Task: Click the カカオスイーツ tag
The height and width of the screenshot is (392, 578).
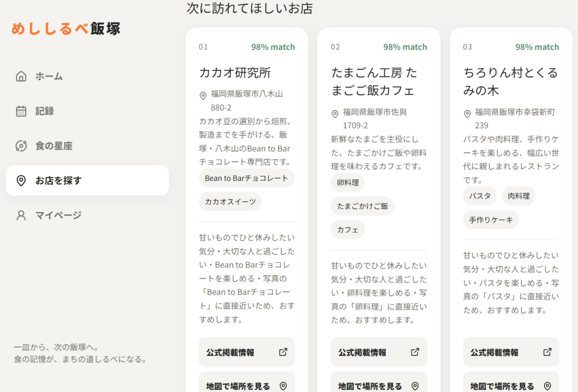Action: coord(230,201)
